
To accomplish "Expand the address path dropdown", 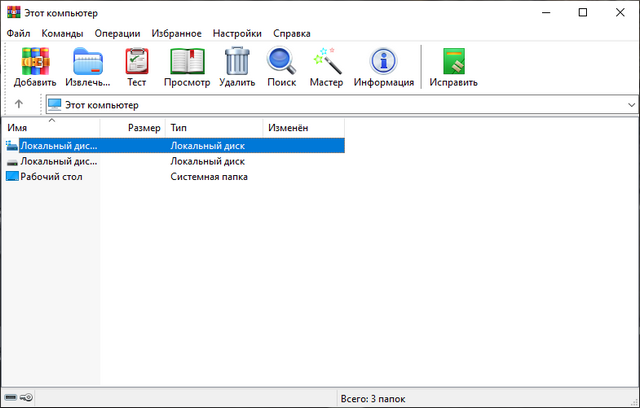I will (x=630, y=104).
